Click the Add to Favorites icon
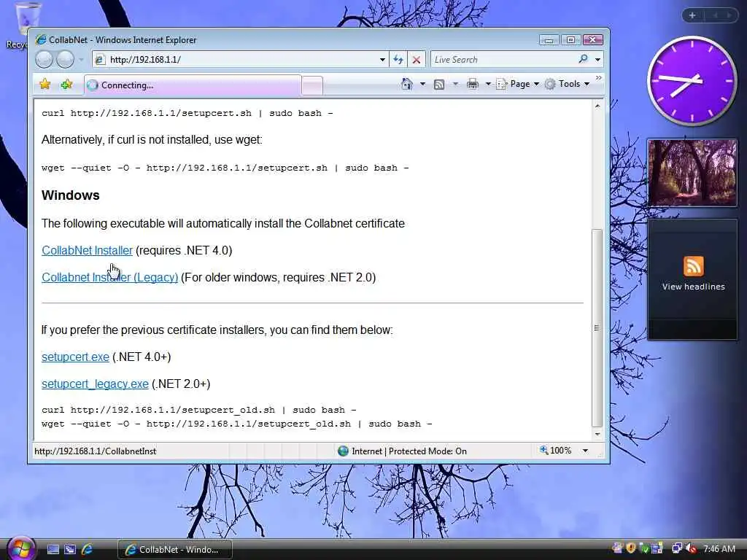747x560 pixels. point(66,85)
